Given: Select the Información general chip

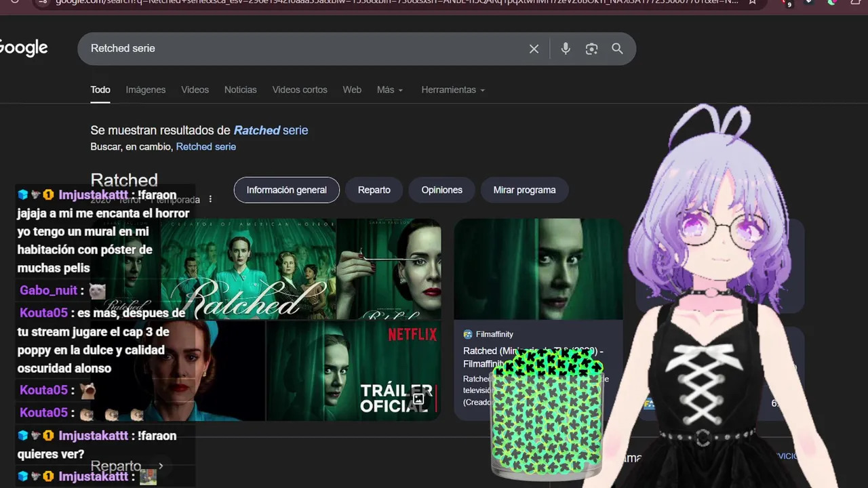Looking at the screenshot, I should click(286, 190).
